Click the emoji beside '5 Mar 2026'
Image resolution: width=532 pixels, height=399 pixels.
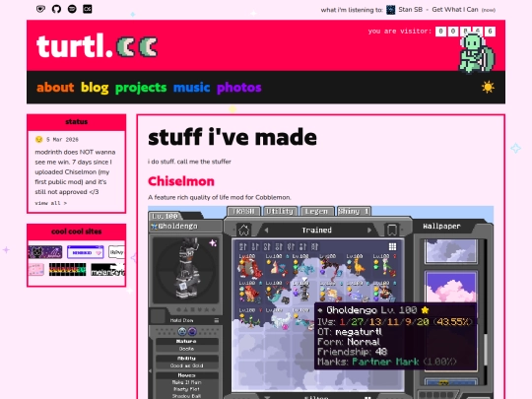[39, 139]
